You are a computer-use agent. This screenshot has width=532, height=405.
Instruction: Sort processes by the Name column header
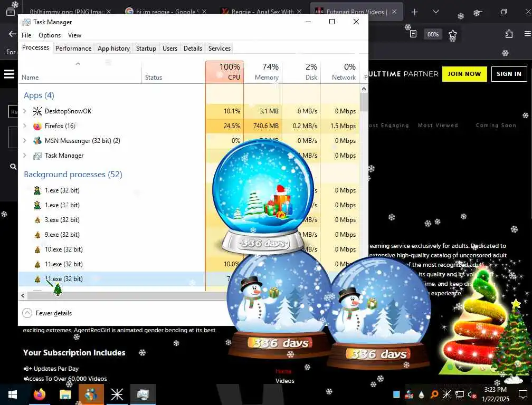coord(80,72)
